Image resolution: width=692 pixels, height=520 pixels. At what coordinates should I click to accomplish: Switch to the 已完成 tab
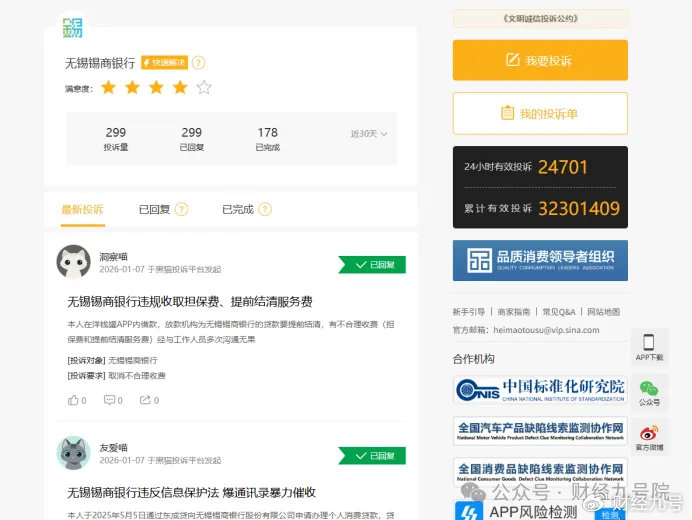point(238,209)
